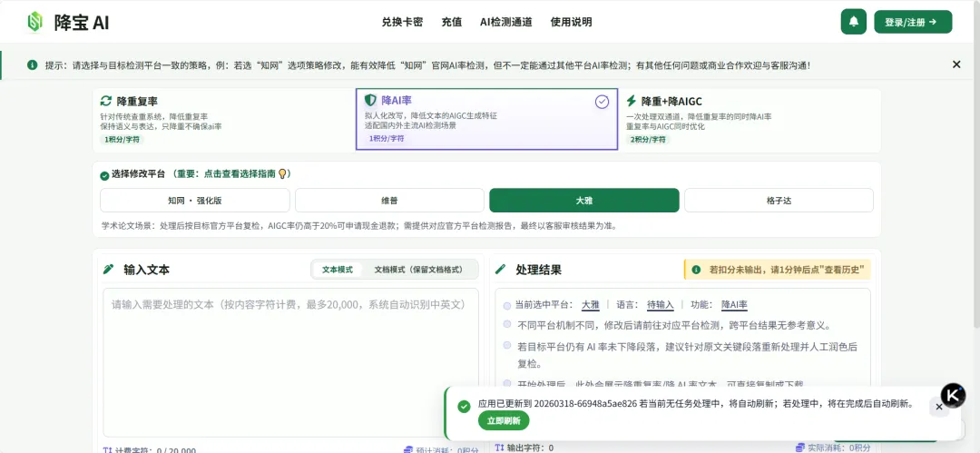Click the coins icon beside 预计消耗
980x453 pixels.
click(408, 450)
